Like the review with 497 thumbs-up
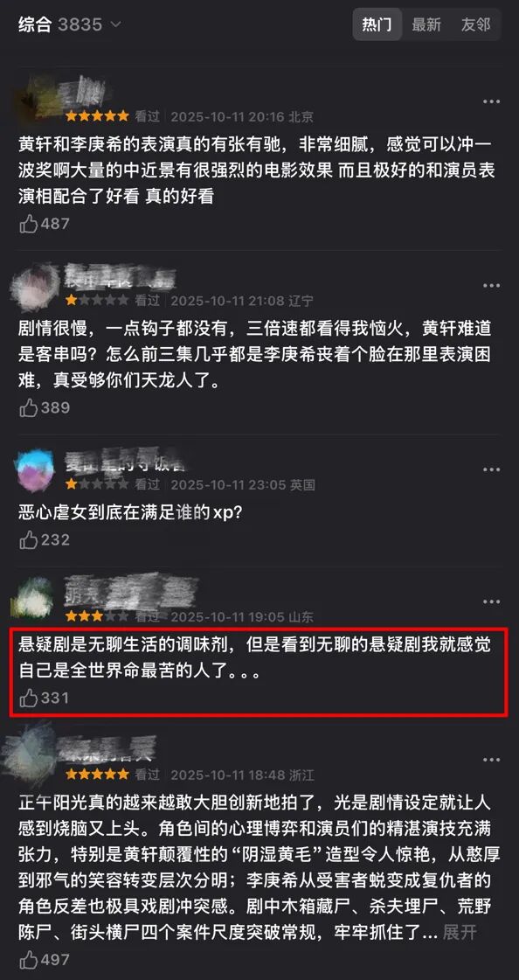 tap(44, 959)
